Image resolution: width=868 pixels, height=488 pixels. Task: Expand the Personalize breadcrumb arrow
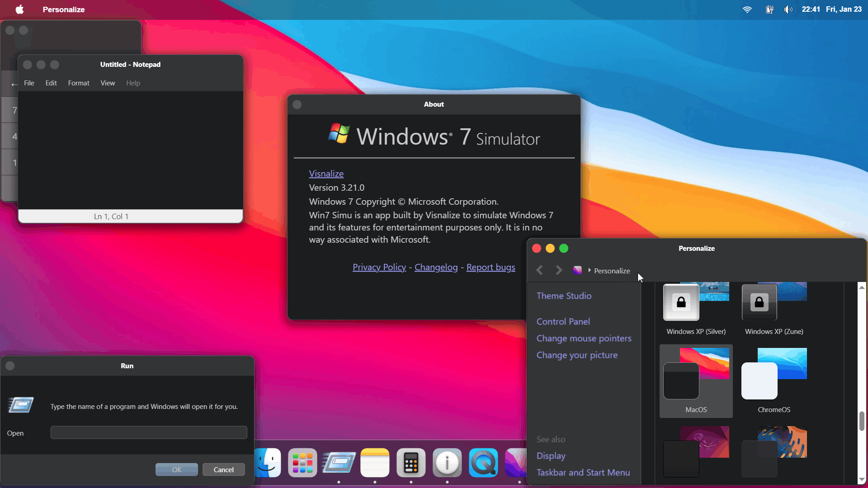coord(590,270)
